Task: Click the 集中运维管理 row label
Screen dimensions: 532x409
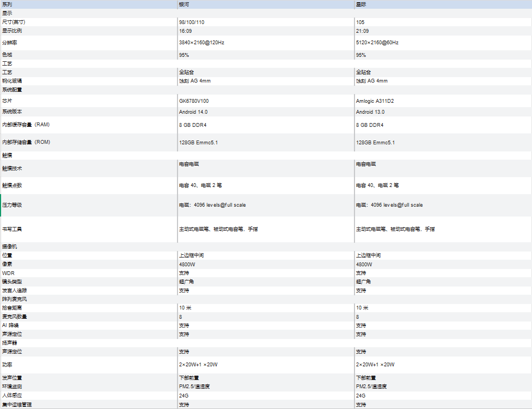Action: [x=88, y=405]
